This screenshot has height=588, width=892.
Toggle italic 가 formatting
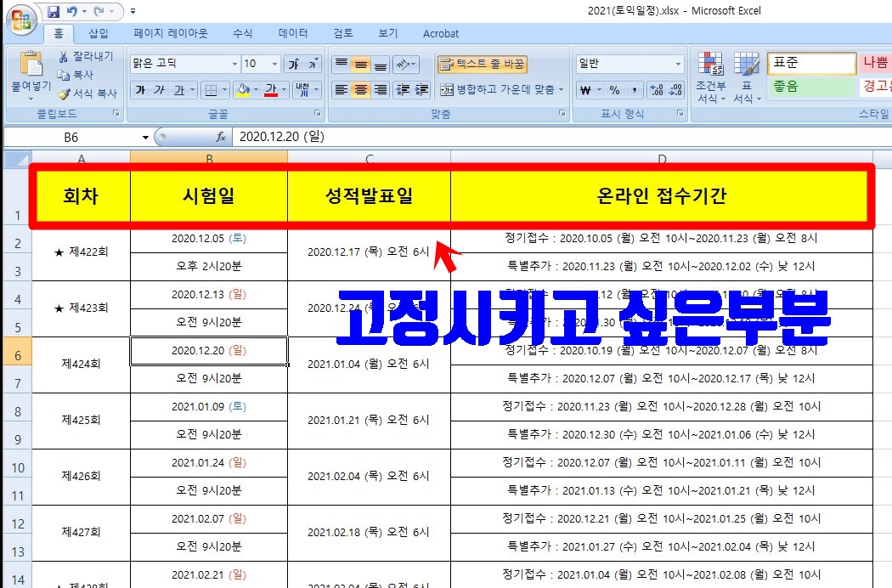pyautogui.click(x=159, y=90)
